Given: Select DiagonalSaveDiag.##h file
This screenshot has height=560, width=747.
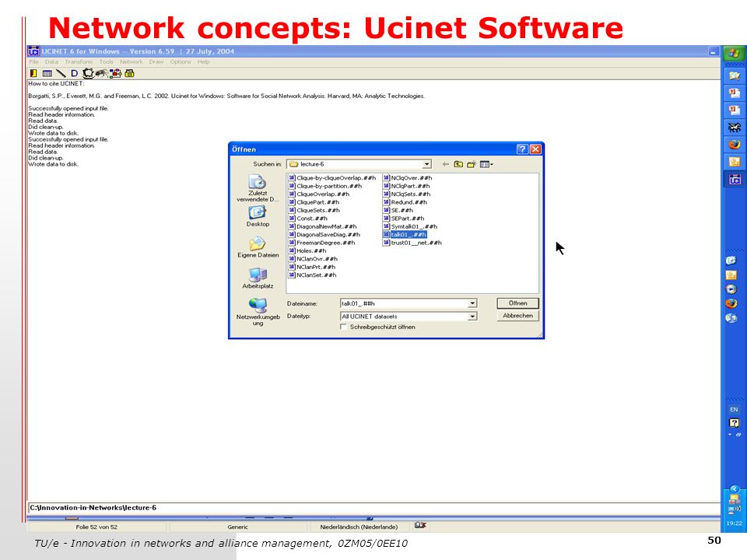Looking at the screenshot, I should (x=324, y=235).
